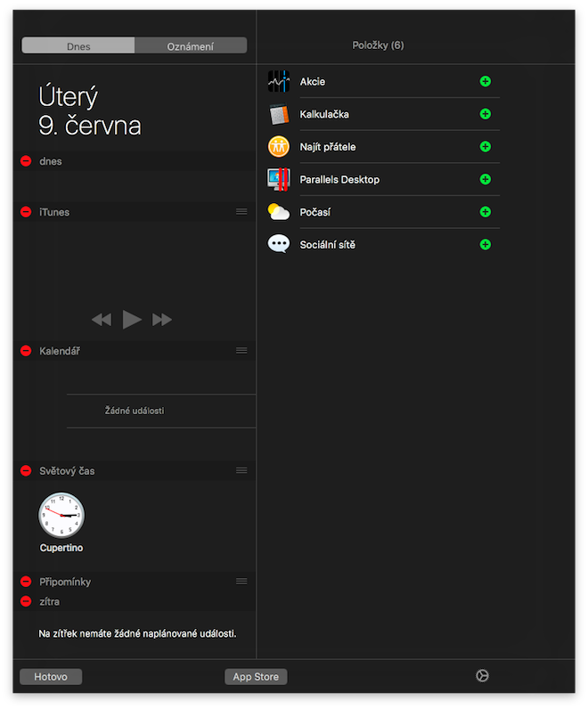
Task: Select the Najít přátele label
Action: pos(328,147)
